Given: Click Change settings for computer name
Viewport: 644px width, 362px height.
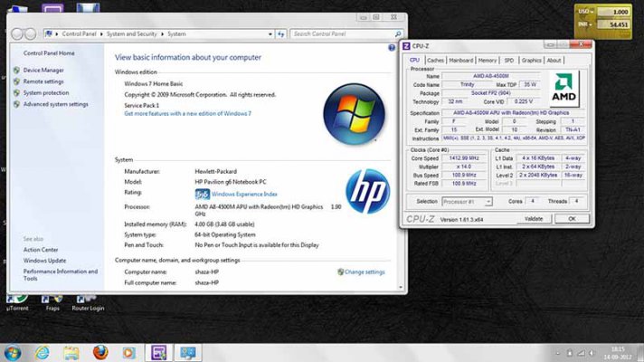Looking at the screenshot, I should tap(365, 272).
